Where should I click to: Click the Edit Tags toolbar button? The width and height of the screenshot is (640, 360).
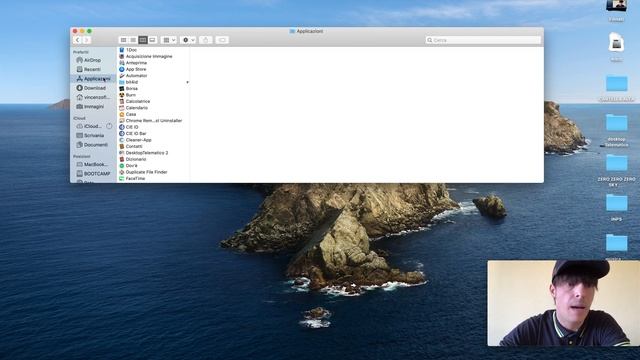(222, 40)
